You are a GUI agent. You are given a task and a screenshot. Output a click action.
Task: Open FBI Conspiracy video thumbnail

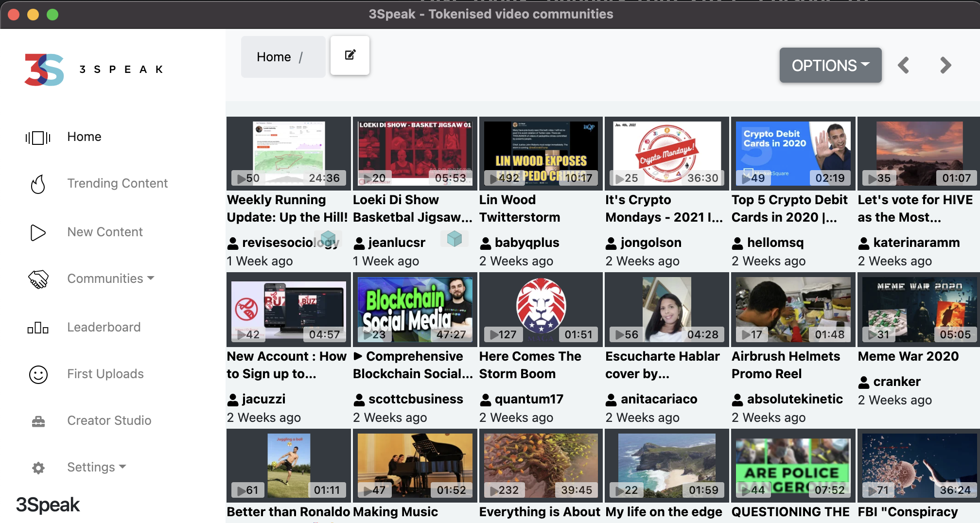[919, 466]
